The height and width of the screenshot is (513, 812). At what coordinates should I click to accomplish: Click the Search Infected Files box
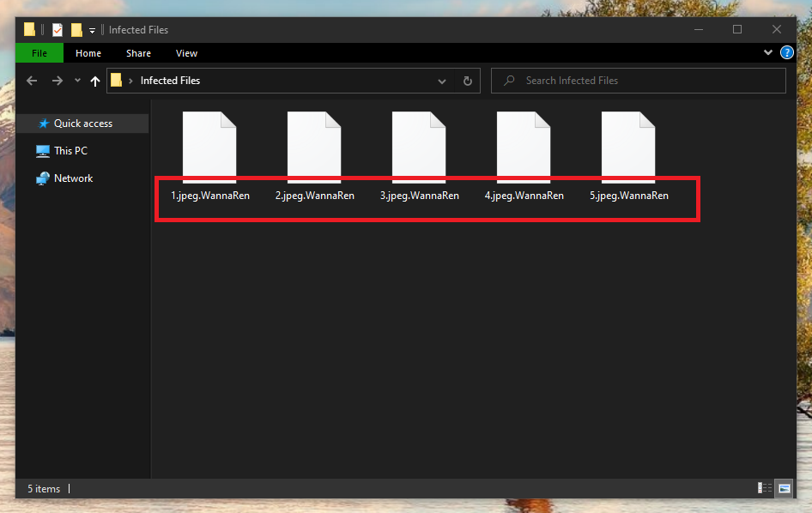pyautogui.click(x=638, y=81)
